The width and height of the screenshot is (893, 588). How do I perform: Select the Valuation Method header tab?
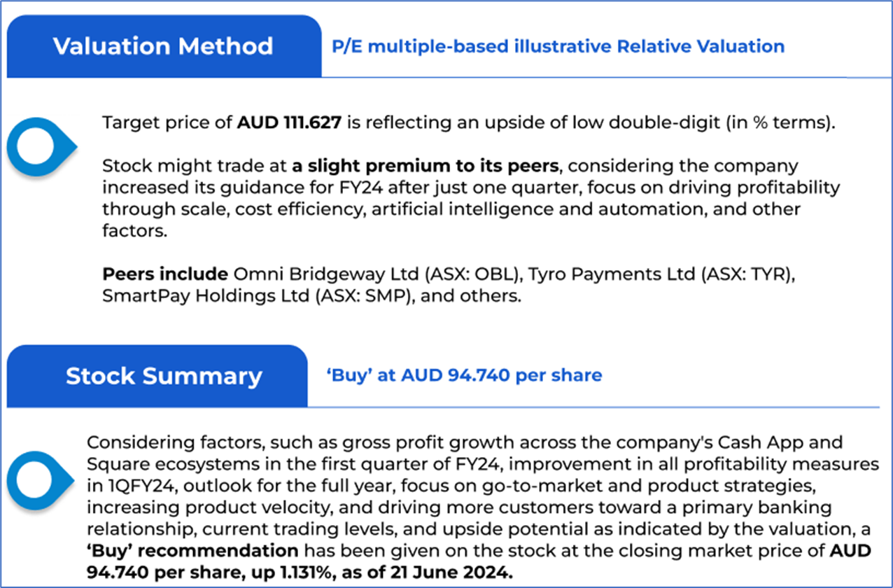point(163,46)
